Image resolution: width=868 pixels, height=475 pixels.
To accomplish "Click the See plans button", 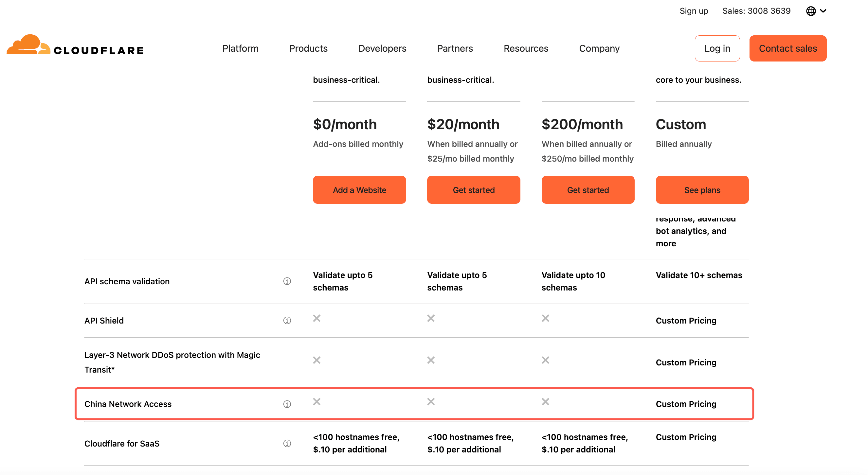I will click(702, 190).
